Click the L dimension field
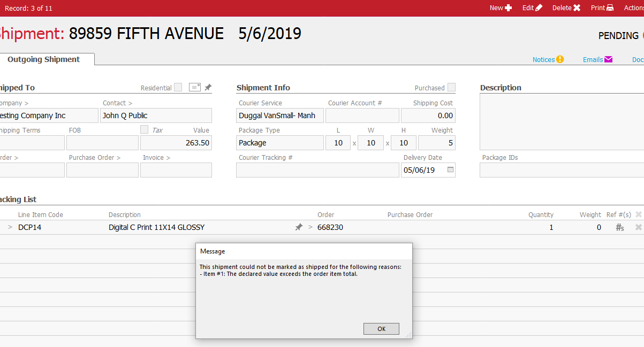Viewport: 644px width, 347px height. (x=338, y=143)
